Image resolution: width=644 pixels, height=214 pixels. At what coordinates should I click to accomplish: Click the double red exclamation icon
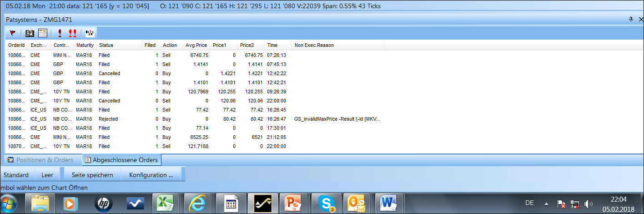click(x=72, y=33)
